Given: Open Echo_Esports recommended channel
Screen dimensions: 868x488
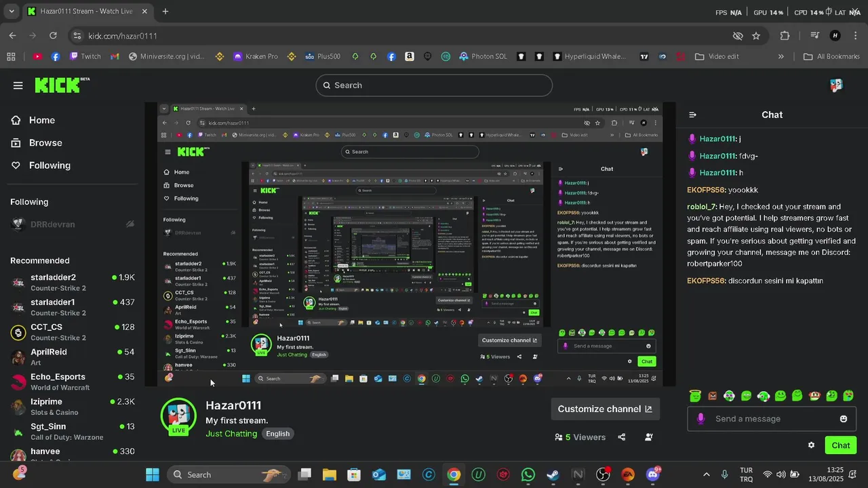Looking at the screenshot, I should pyautogui.click(x=73, y=382).
